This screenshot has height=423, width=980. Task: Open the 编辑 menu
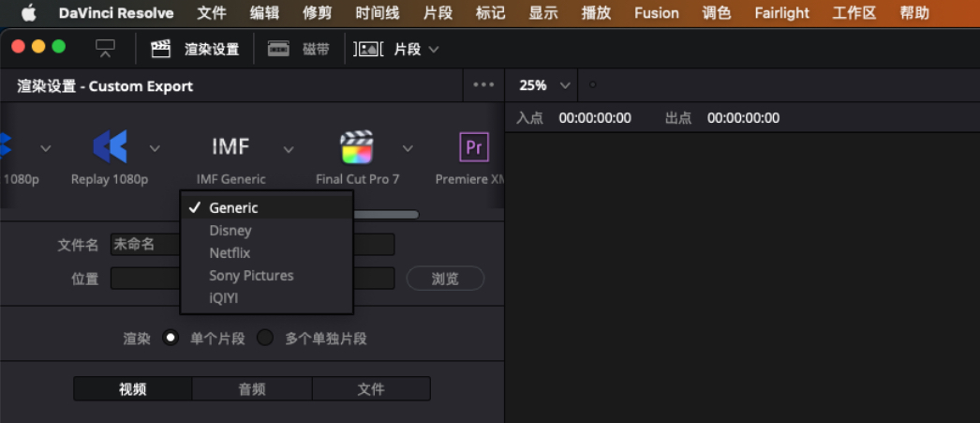(264, 13)
